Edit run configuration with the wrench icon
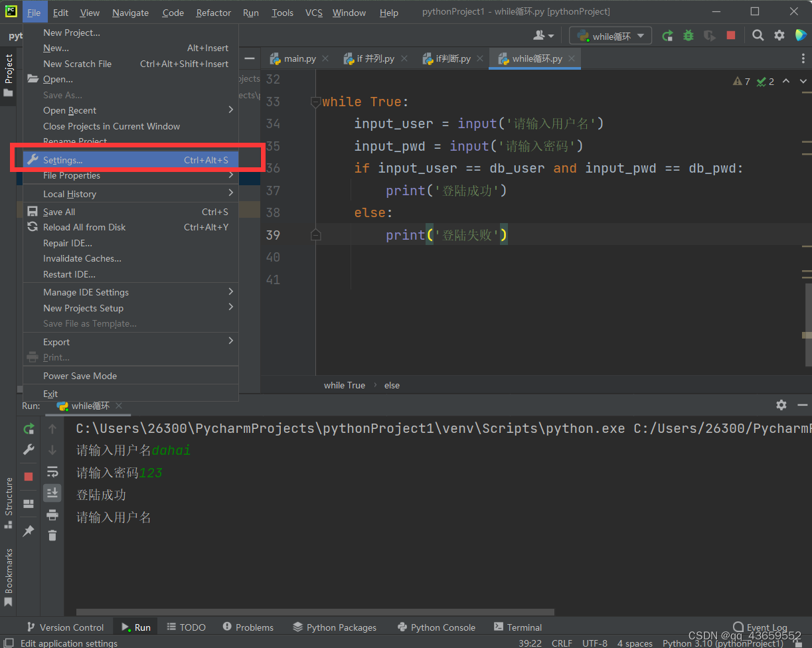 point(28,449)
